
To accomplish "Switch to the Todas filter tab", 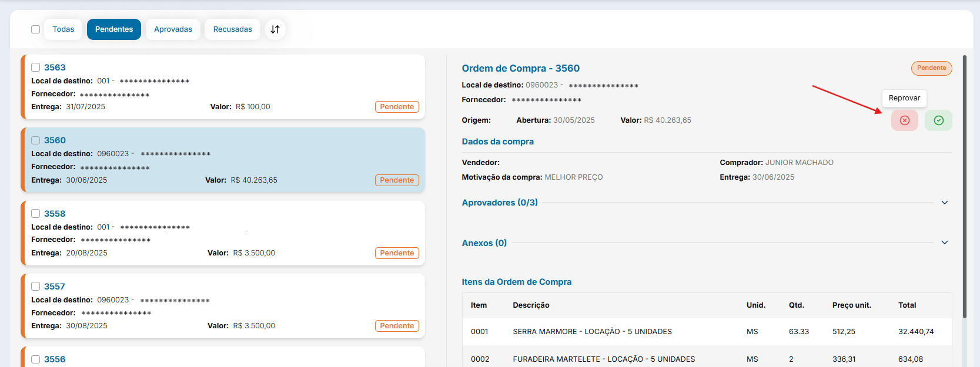I will coord(63,29).
